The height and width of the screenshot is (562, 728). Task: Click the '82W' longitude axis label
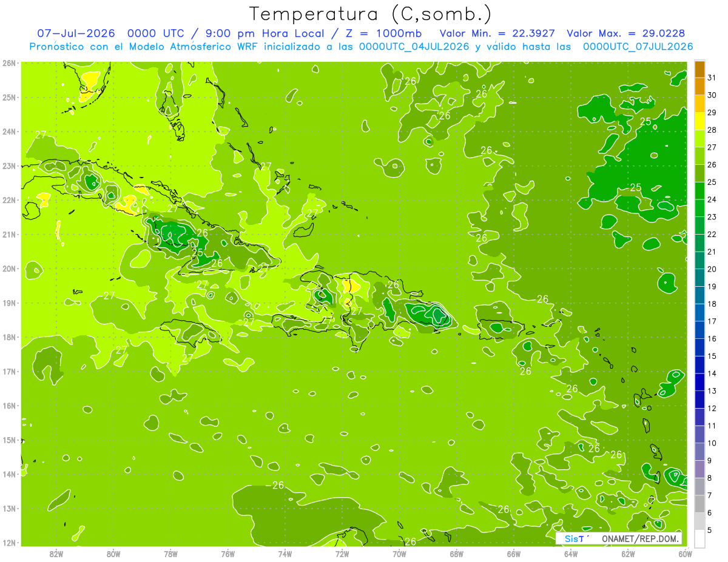(56, 554)
